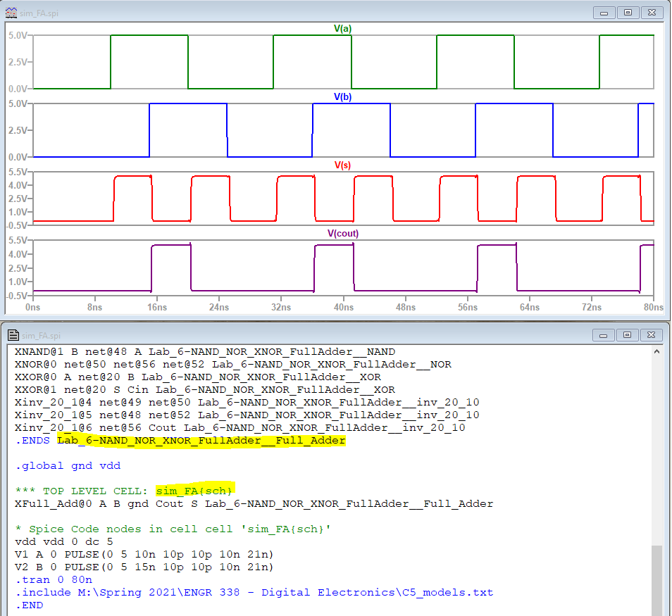Click the 72ns label on the time axis
Viewport: 672px width, 616px height.
(592, 307)
